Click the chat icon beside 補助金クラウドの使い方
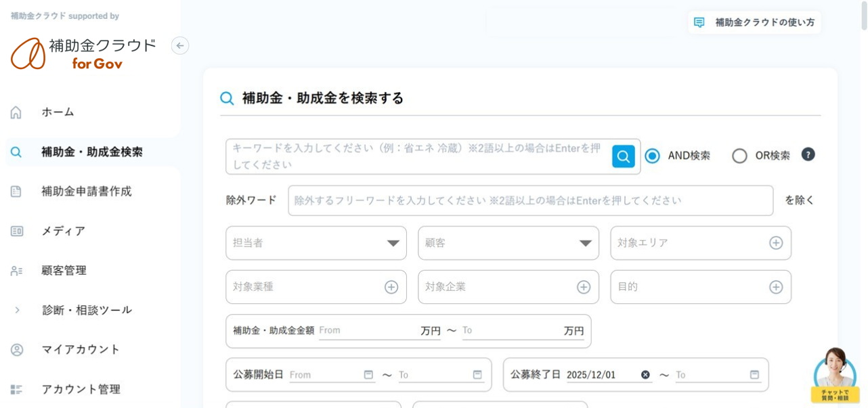The width and height of the screenshot is (868, 408). coord(699,22)
